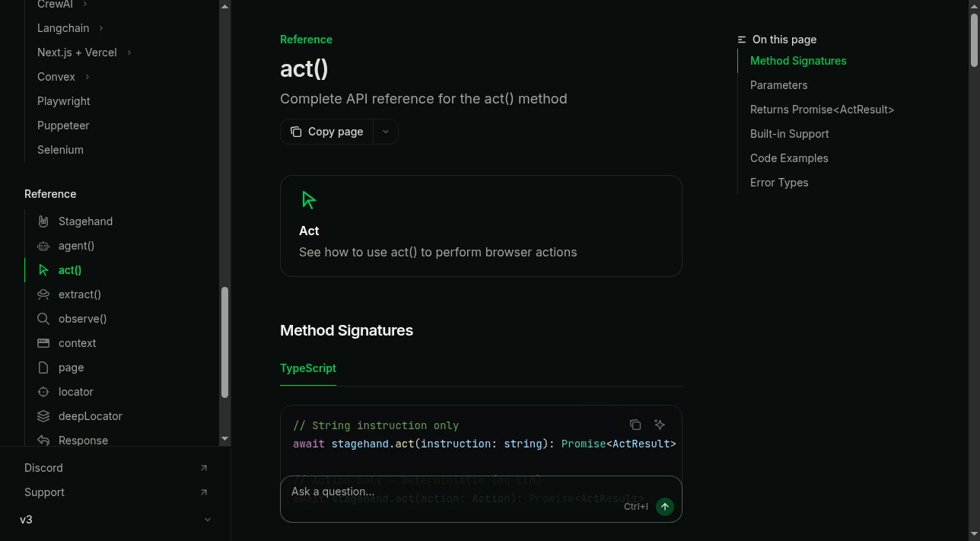Click the sidebar scroll down arrow

[x=224, y=439]
